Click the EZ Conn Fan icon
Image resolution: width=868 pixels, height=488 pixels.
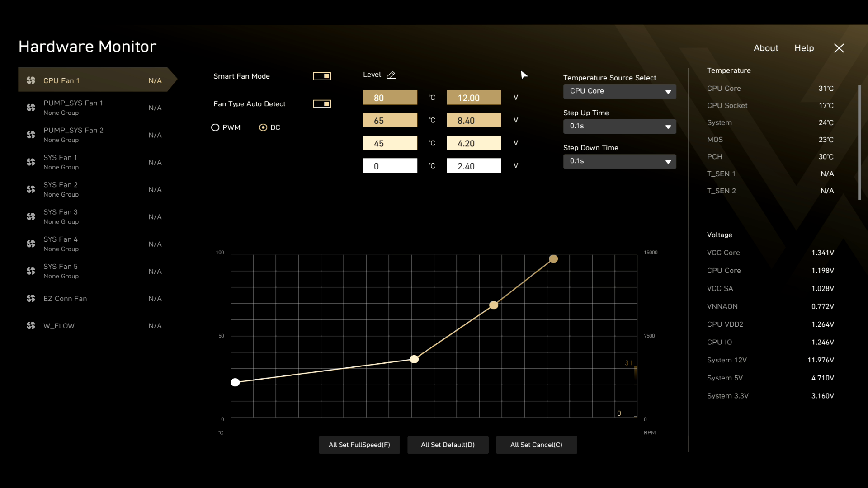tap(30, 299)
